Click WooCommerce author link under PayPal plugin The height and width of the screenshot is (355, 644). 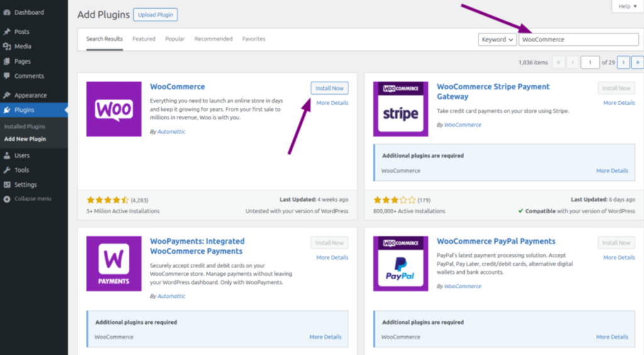(x=462, y=286)
